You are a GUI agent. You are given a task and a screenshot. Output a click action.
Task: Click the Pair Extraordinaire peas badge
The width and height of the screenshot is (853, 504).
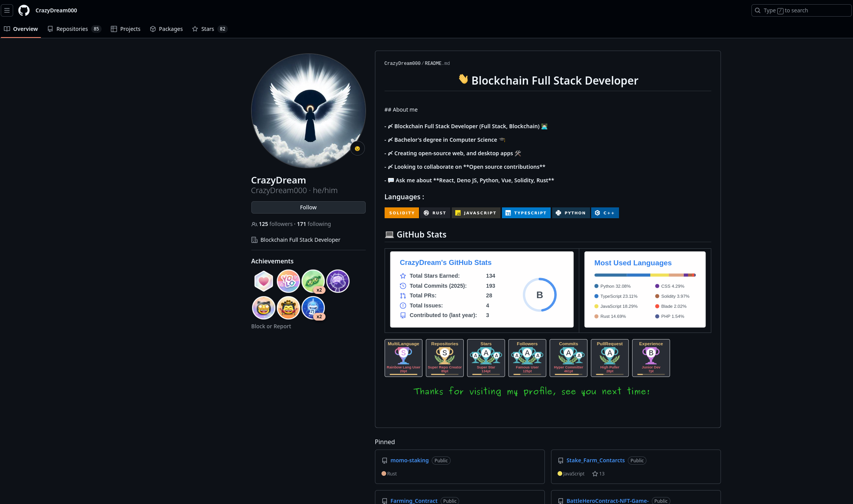click(x=313, y=281)
